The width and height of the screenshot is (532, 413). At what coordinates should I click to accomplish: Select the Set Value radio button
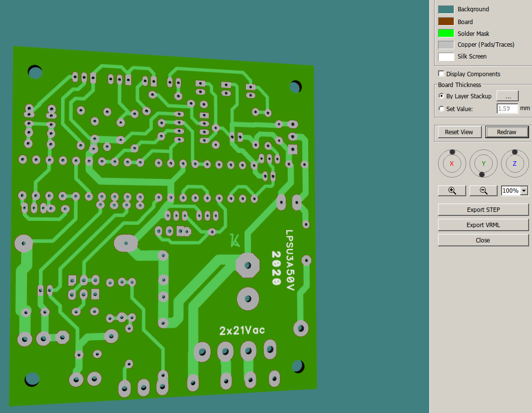click(x=441, y=109)
